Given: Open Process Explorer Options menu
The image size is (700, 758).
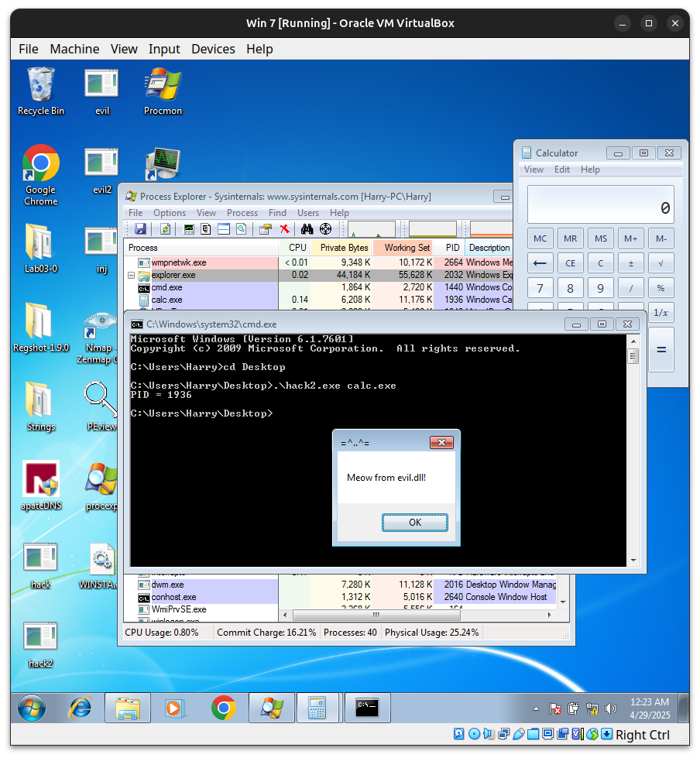Looking at the screenshot, I should (170, 213).
